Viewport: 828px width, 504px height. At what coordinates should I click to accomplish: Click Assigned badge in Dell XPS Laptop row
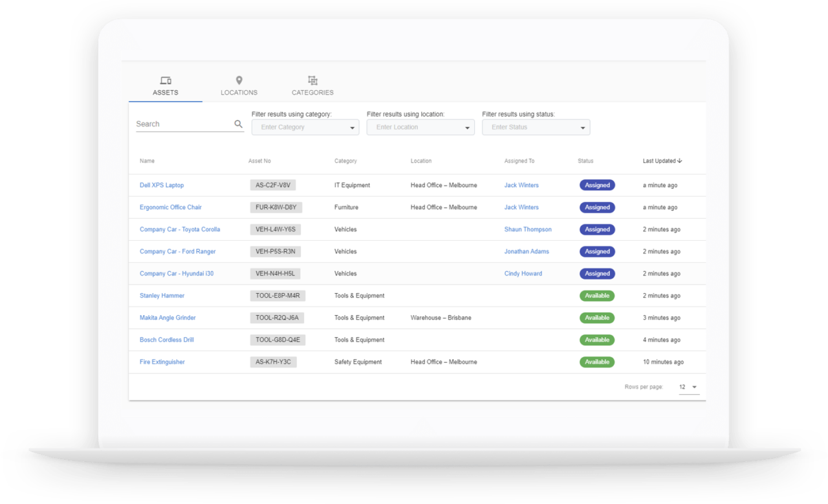(597, 185)
